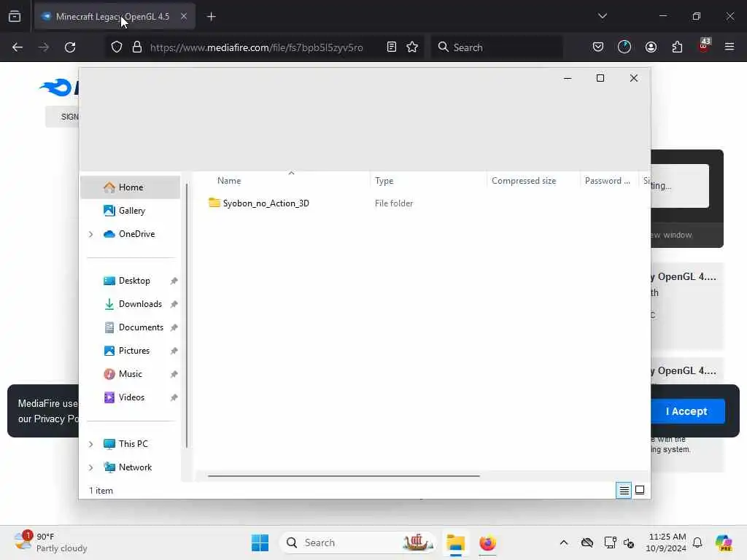Click the Desktop pin icon
Image resolution: width=747 pixels, height=560 pixels.
coord(174,281)
